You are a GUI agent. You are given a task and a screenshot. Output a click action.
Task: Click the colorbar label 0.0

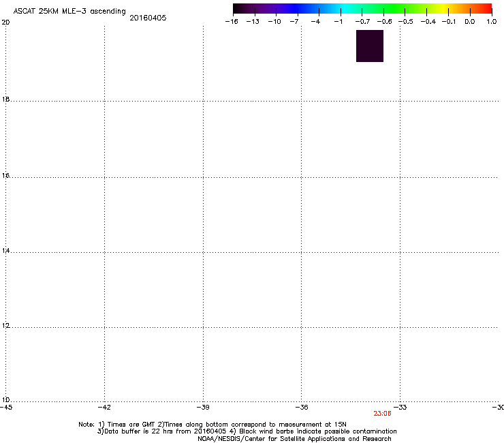point(470,22)
